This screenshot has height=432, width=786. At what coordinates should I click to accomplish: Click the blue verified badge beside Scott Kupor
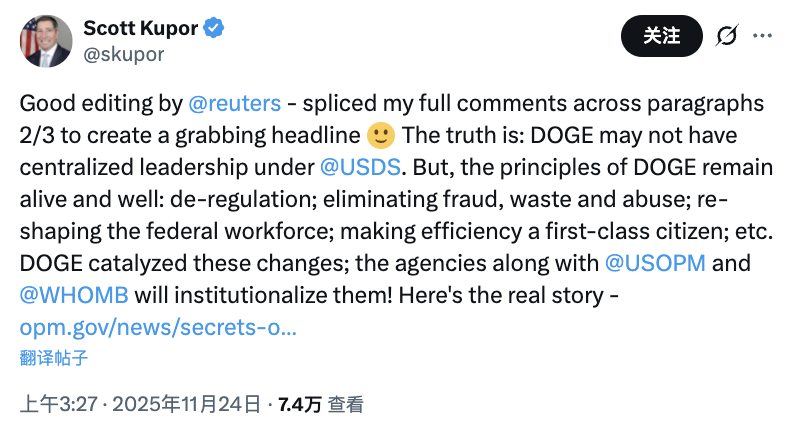(214, 28)
